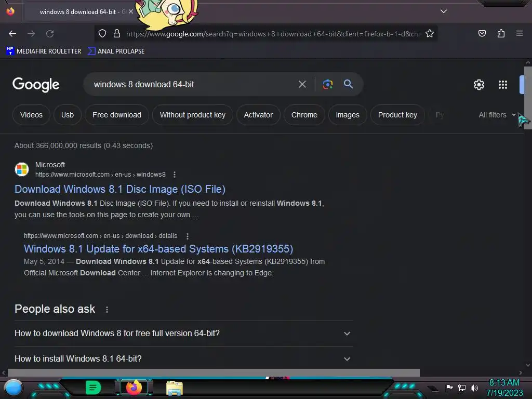Screen dimensions: 532x399
Task: Open Windows 8.1 Update KB2919355 link
Action: click(x=158, y=249)
